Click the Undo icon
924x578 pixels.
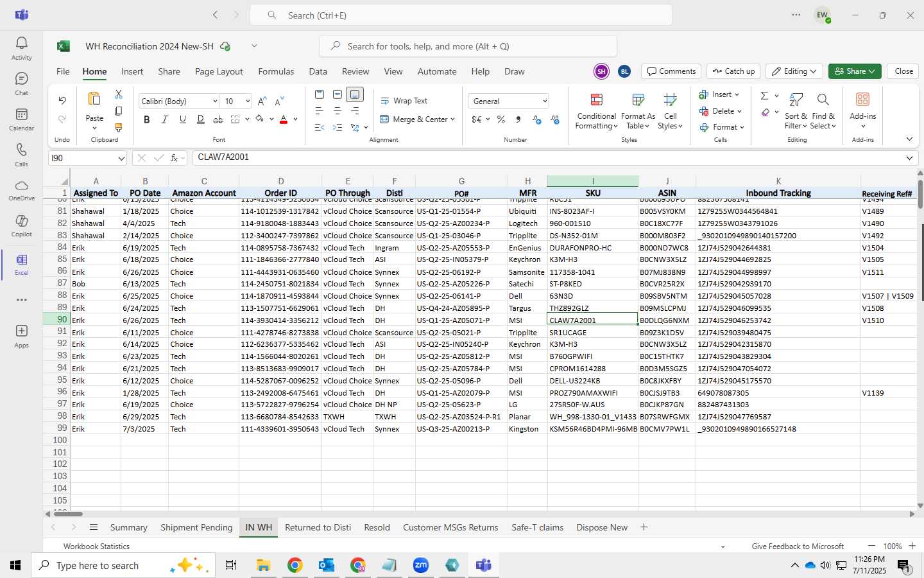pyautogui.click(x=62, y=100)
